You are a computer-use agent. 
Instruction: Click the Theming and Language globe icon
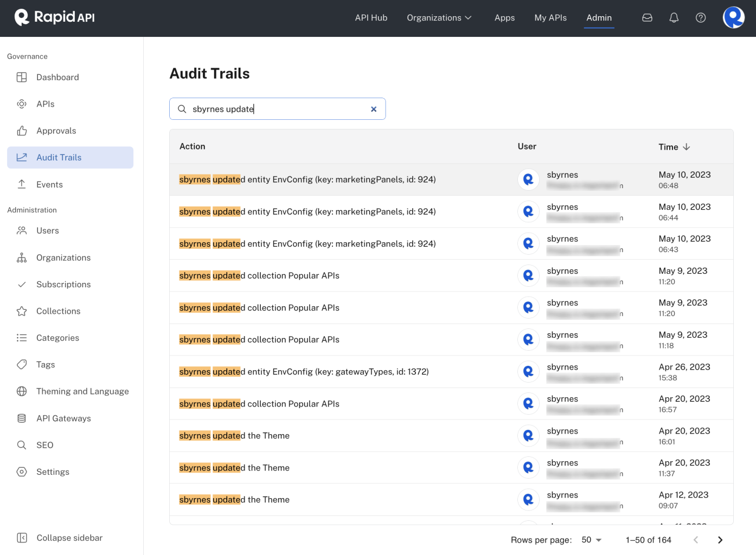pyautogui.click(x=22, y=391)
